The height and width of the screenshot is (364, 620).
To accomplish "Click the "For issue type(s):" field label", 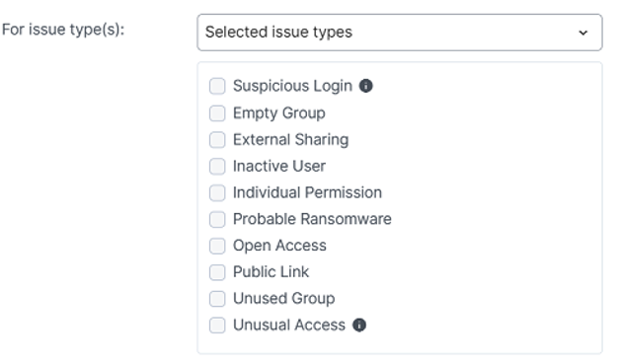I will pos(63,30).
